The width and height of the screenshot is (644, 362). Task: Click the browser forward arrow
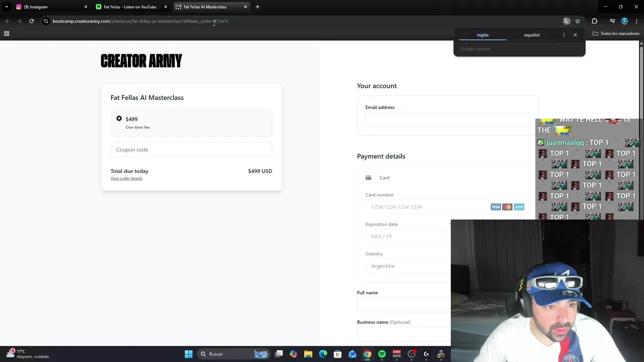click(19, 21)
